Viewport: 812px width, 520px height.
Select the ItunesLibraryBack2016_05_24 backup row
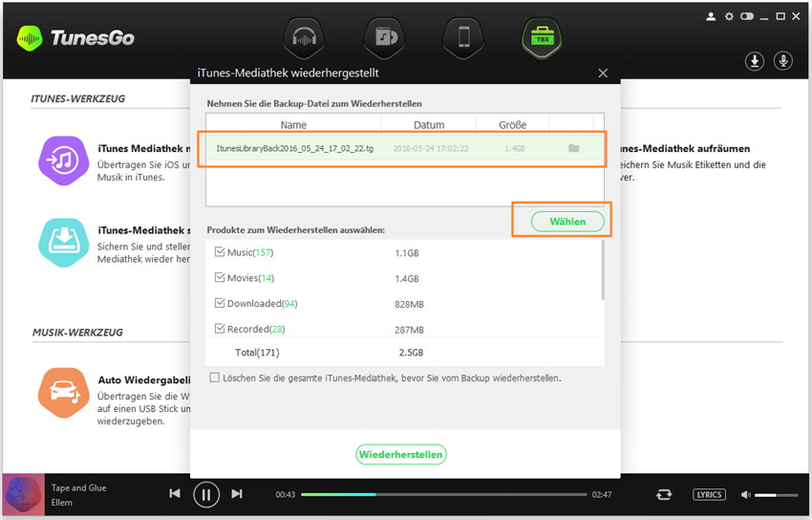[x=405, y=148]
